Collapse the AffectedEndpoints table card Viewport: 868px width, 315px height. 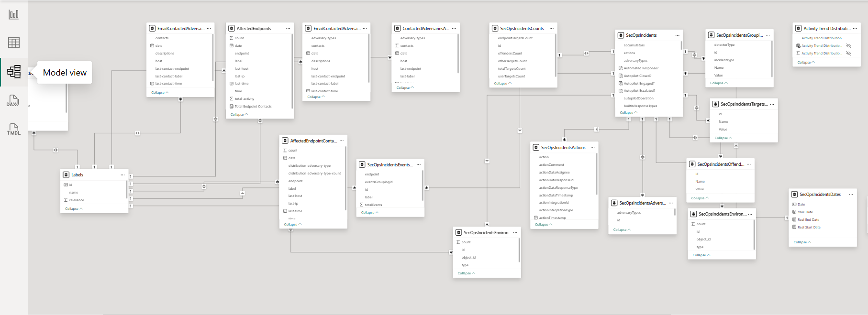(x=239, y=115)
